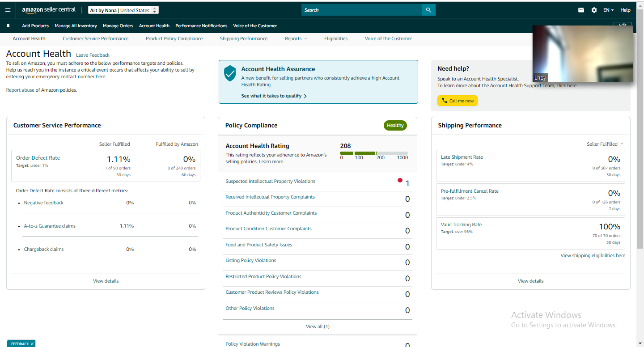
Task: Click the Feedback button at bottom left
Action: tap(21, 344)
